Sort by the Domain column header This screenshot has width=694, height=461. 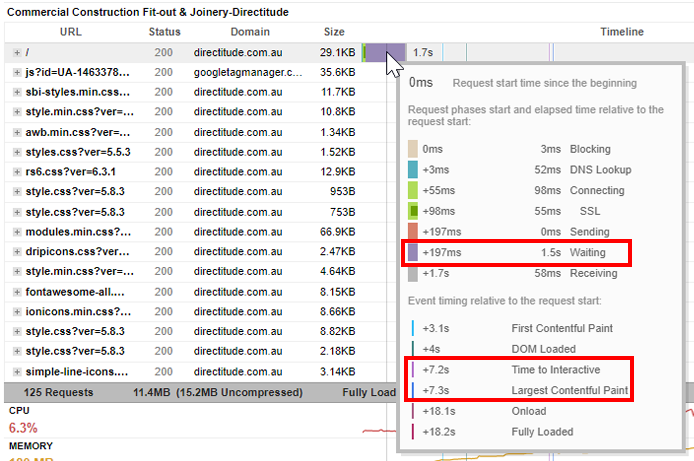pyautogui.click(x=250, y=32)
